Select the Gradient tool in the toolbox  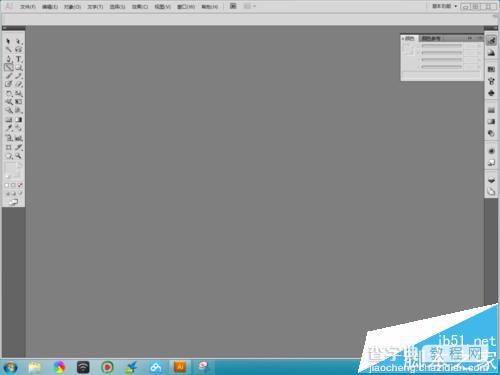[x=19, y=120]
